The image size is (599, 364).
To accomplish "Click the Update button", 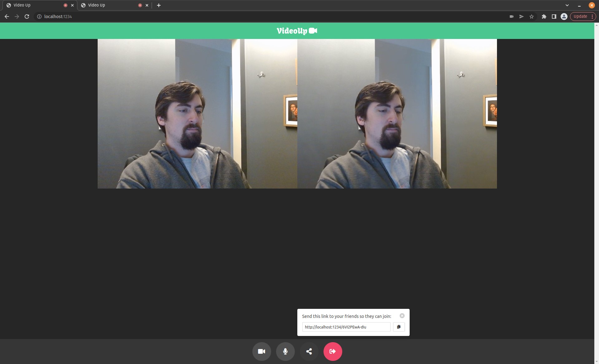I will click(580, 17).
